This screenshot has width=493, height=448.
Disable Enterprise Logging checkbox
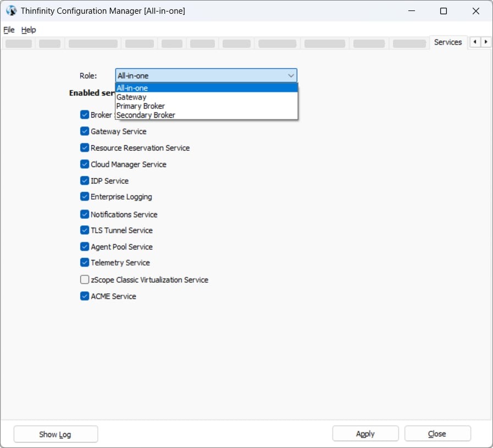point(85,196)
